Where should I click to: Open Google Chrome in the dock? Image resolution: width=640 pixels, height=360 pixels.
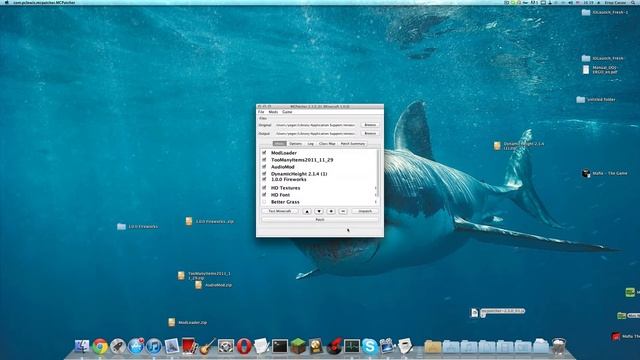coord(100,347)
